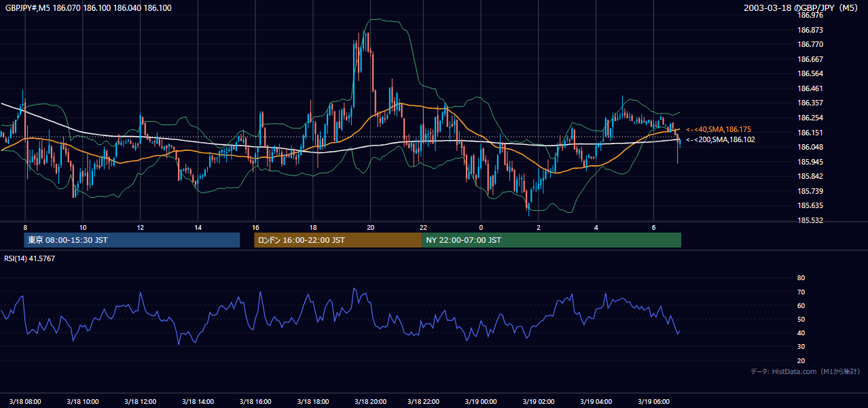Screen dimensions: 868x408
Task: Click hour 18 on the chart time axis
Action: click(x=312, y=227)
